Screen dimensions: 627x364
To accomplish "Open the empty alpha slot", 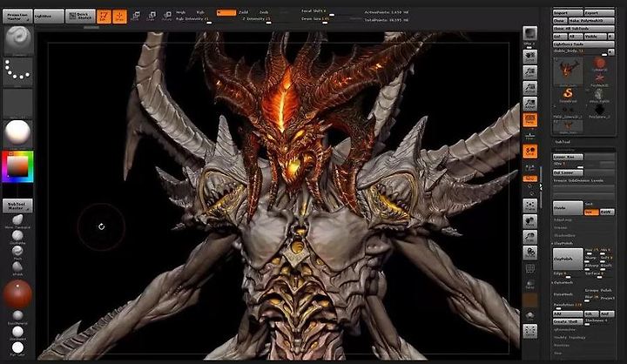I will click(18, 103).
